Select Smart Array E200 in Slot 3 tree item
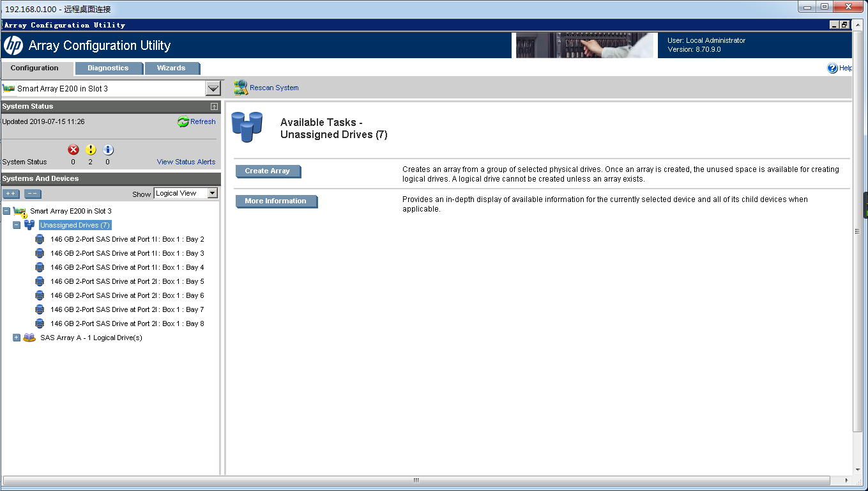This screenshot has height=491, width=868. (x=71, y=211)
